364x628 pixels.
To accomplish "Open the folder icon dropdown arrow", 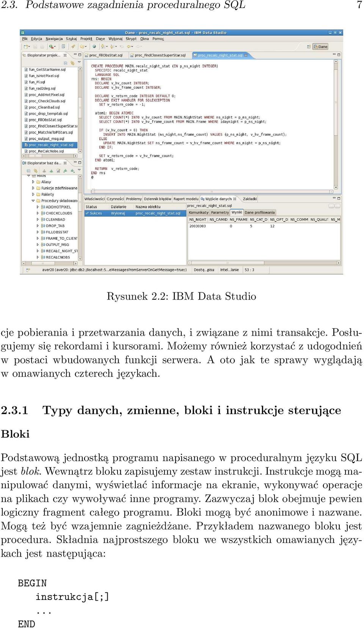I will click(x=86, y=47).
